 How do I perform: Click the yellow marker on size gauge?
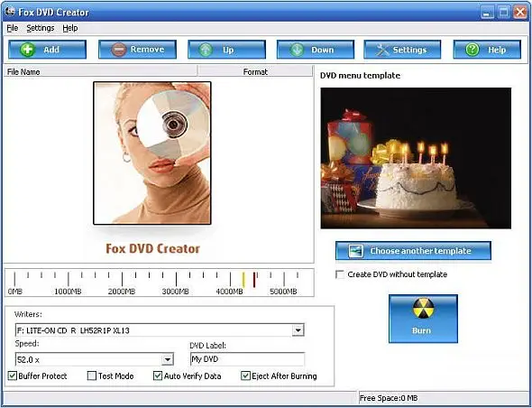coord(243,280)
